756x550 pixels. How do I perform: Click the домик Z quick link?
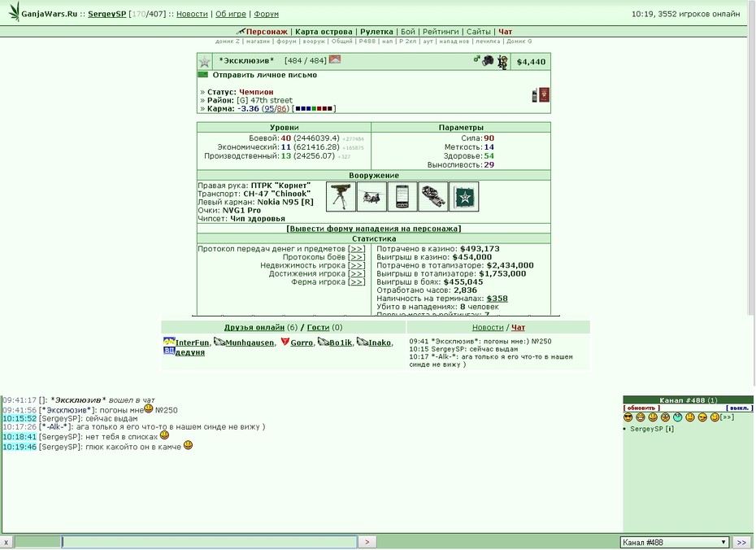228,41
